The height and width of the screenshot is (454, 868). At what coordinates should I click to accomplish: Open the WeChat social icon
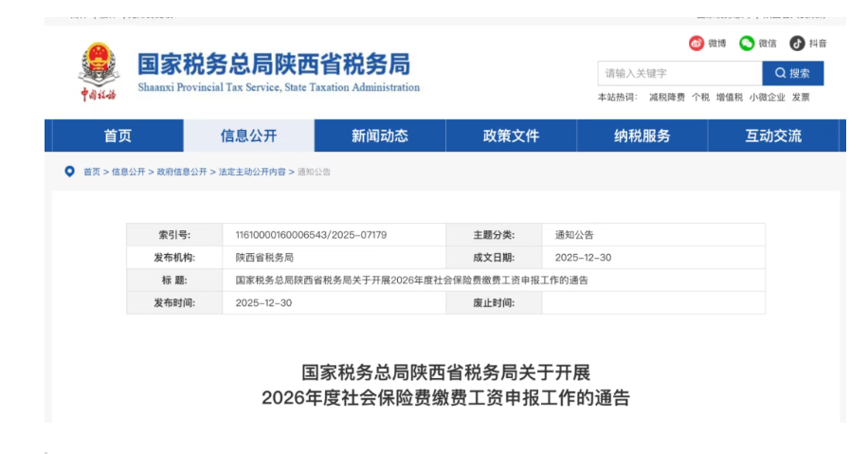click(747, 44)
